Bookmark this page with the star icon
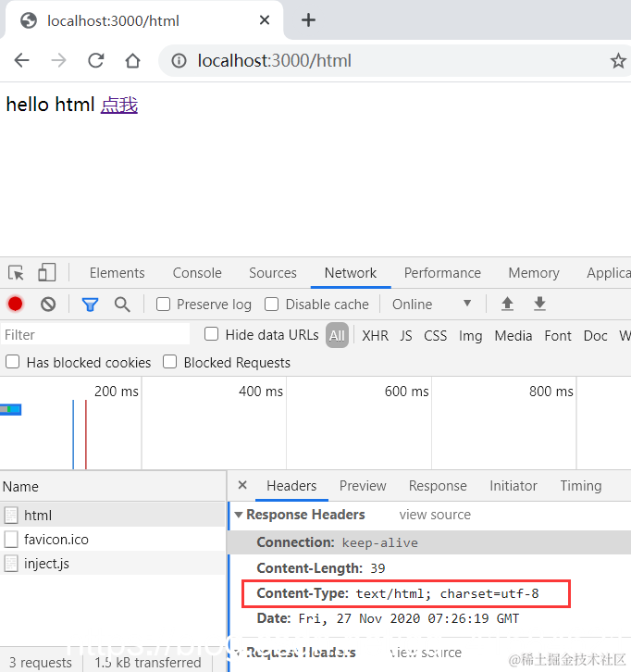631x672 pixels. point(618,61)
